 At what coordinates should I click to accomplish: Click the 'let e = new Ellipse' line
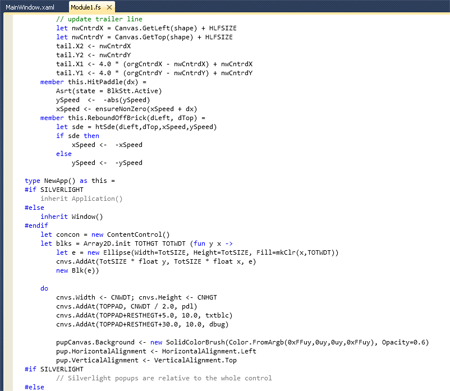coord(197,253)
